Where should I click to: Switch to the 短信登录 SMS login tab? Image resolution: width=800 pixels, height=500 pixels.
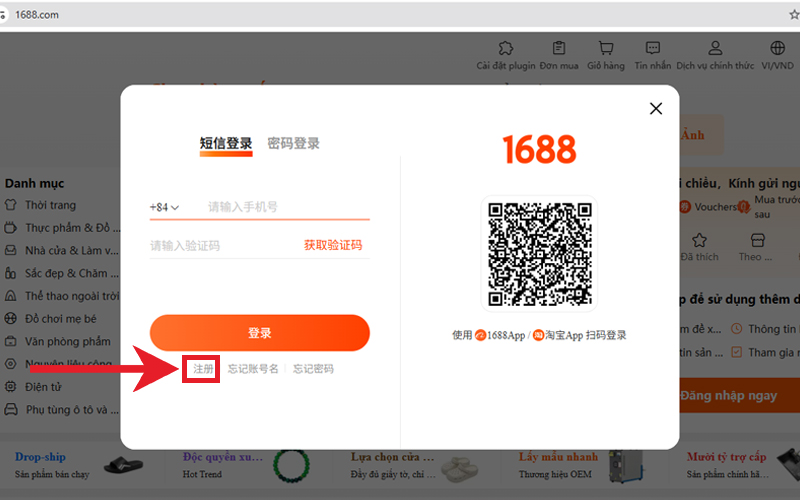click(x=226, y=144)
